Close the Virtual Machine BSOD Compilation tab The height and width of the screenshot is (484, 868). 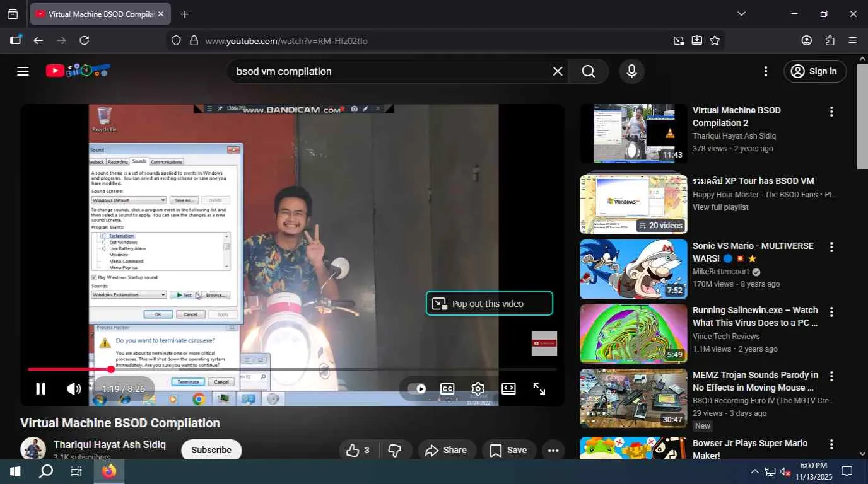160,14
